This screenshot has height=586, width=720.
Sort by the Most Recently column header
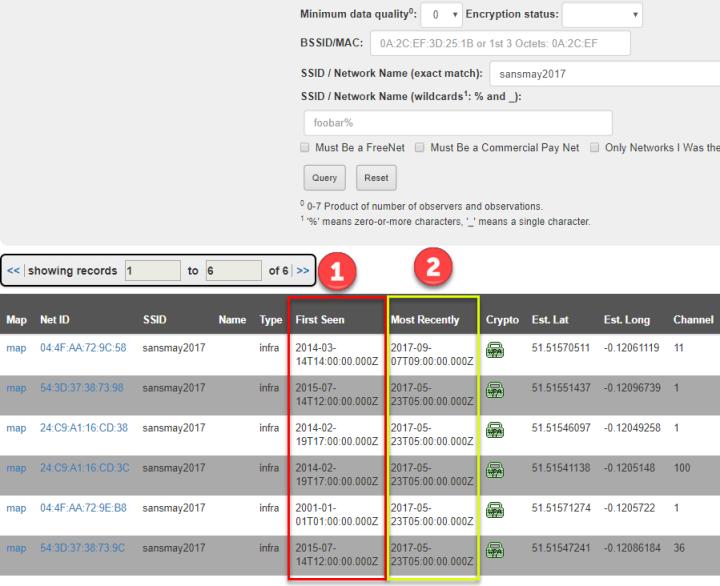426,320
